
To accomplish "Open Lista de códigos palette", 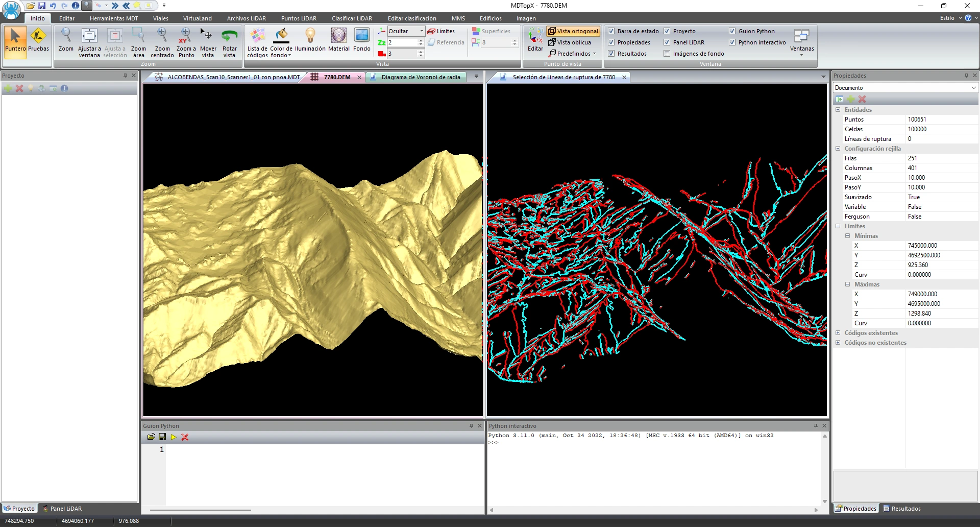I will click(257, 42).
